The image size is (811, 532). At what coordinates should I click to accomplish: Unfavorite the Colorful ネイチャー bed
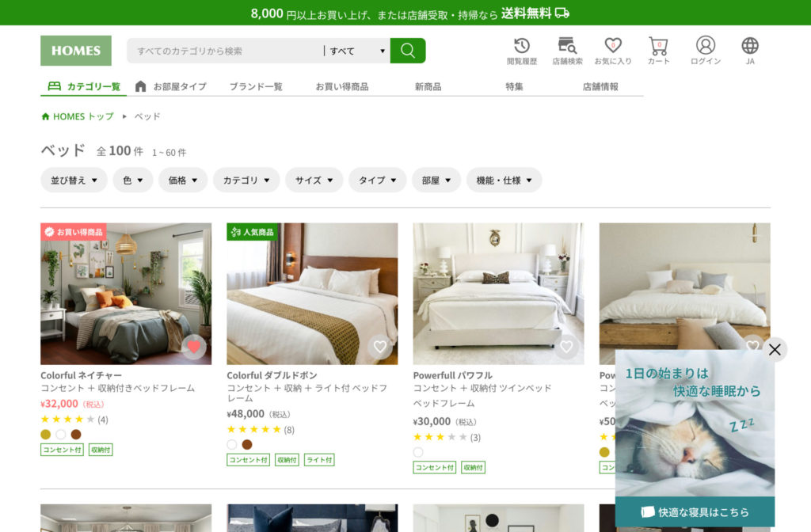click(x=194, y=347)
